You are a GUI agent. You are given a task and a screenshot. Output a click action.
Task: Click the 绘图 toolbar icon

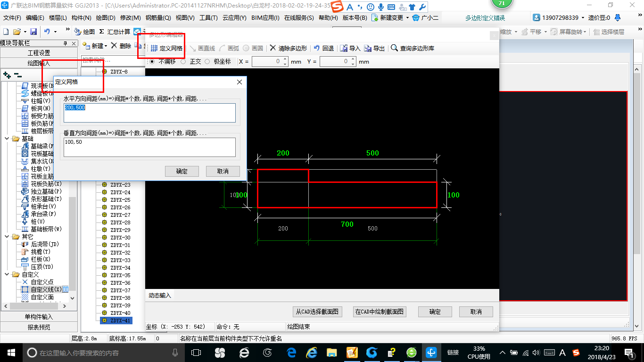pos(84,32)
